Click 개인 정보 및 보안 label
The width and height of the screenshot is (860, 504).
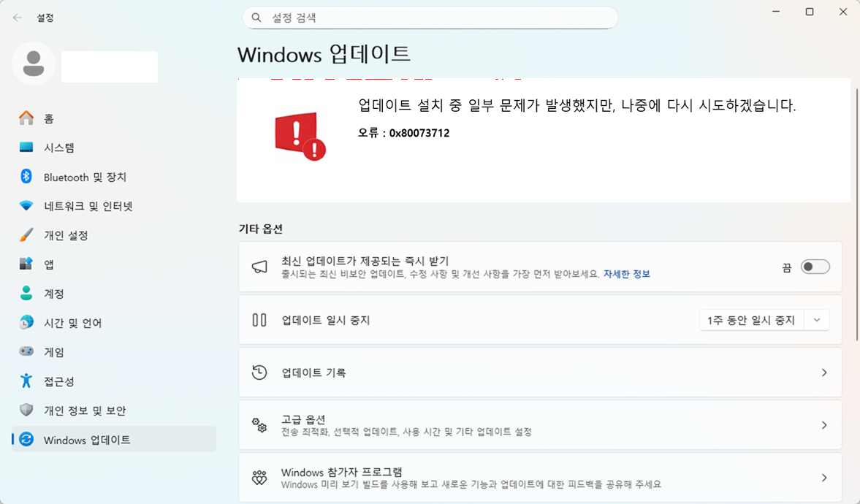click(x=85, y=411)
